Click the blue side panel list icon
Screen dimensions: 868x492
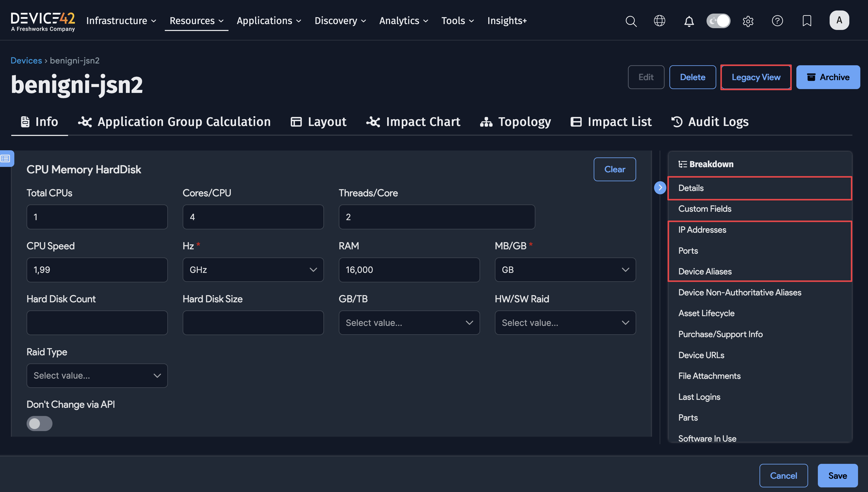pyautogui.click(x=6, y=158)
